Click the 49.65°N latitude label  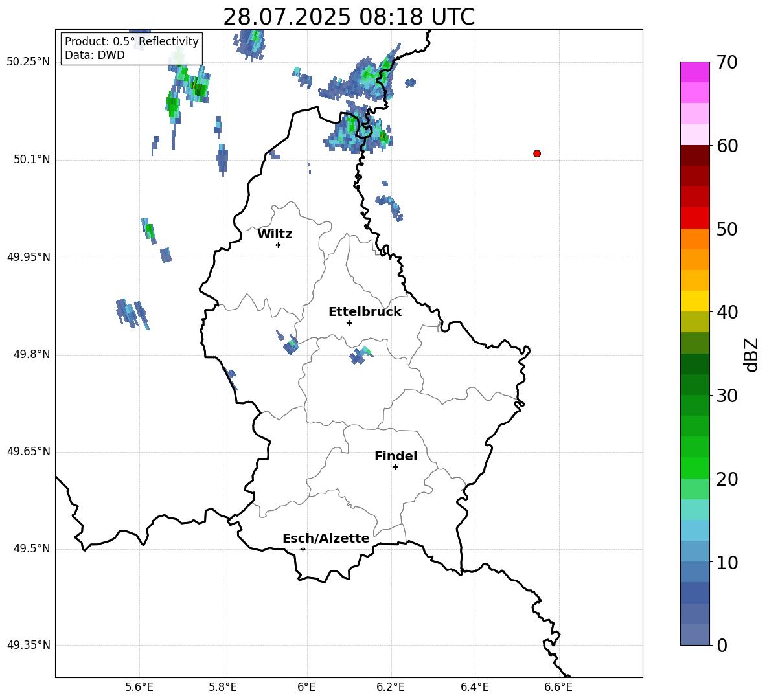(x=29, y=451)
